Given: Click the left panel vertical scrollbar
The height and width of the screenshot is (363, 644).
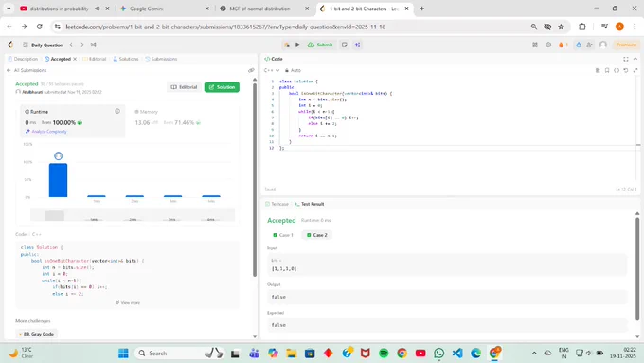Looking at the screenshot, I should 255,179.
